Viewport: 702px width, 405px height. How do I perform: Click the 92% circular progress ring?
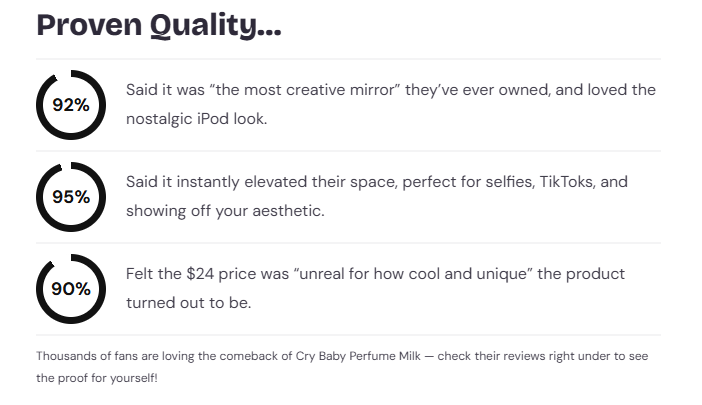coord(71,105)
